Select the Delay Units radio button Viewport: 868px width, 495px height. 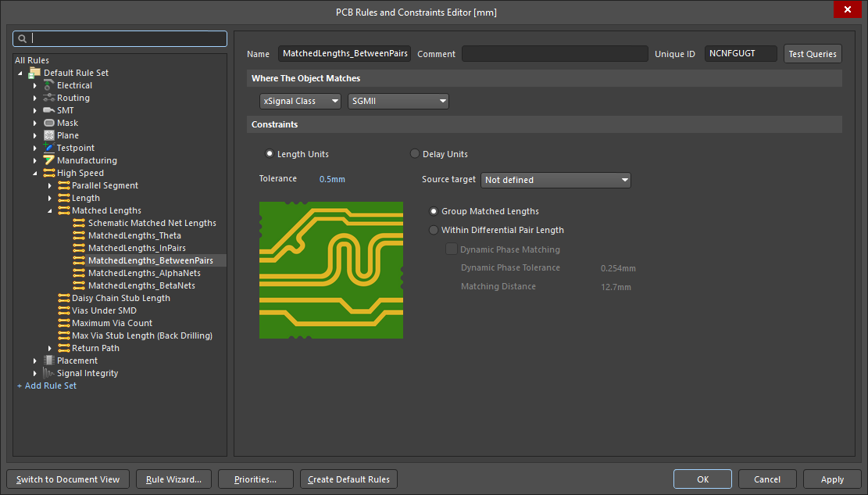[x=415, y=153]
